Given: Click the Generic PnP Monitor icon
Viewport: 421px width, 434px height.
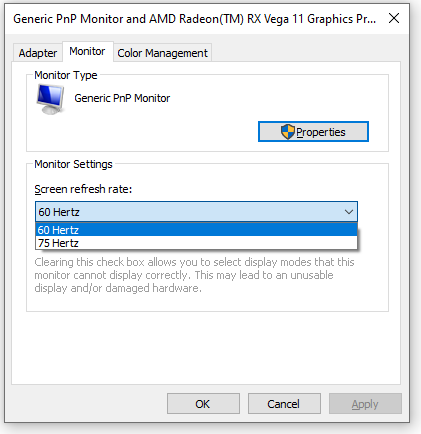Looking at the screenshot, I should 50,99.
